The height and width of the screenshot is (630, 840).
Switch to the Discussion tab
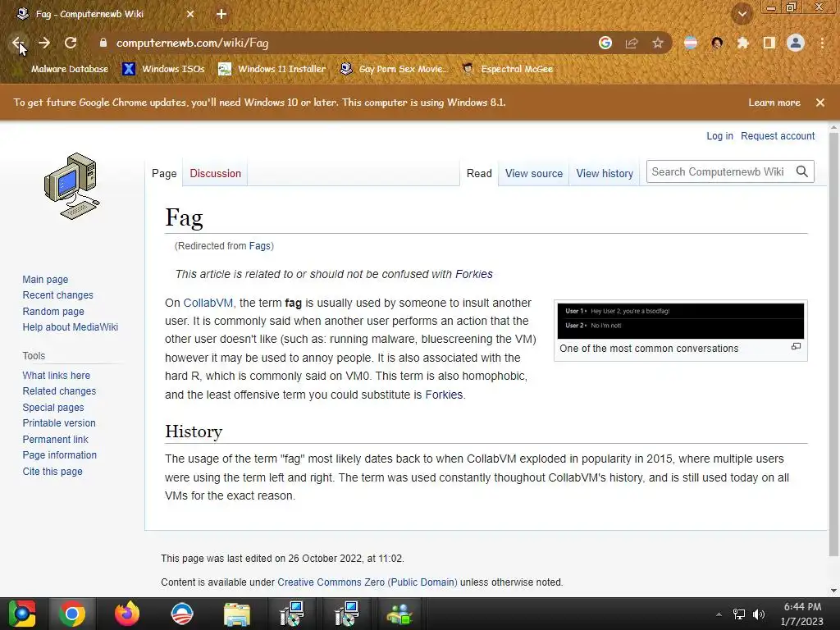tap(216, 174)
